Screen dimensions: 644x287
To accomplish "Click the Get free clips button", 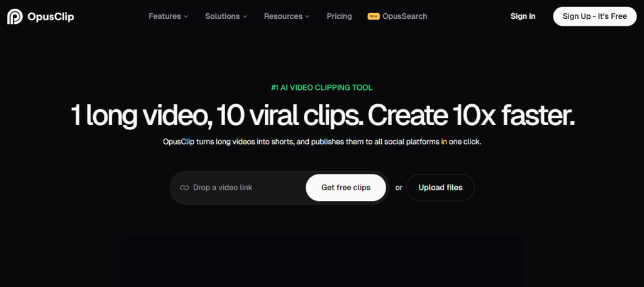I will [x=346, y=188].
